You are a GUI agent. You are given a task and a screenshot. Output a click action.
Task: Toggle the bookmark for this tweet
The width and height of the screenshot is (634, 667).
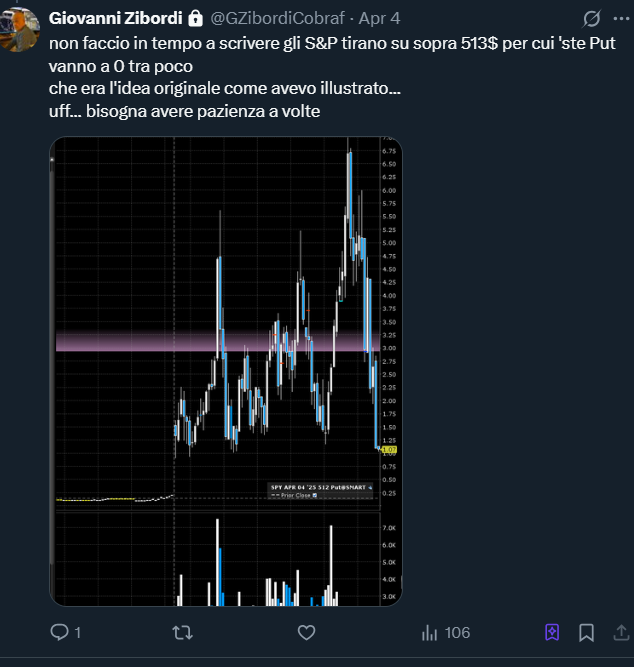[x=587, y=632]
